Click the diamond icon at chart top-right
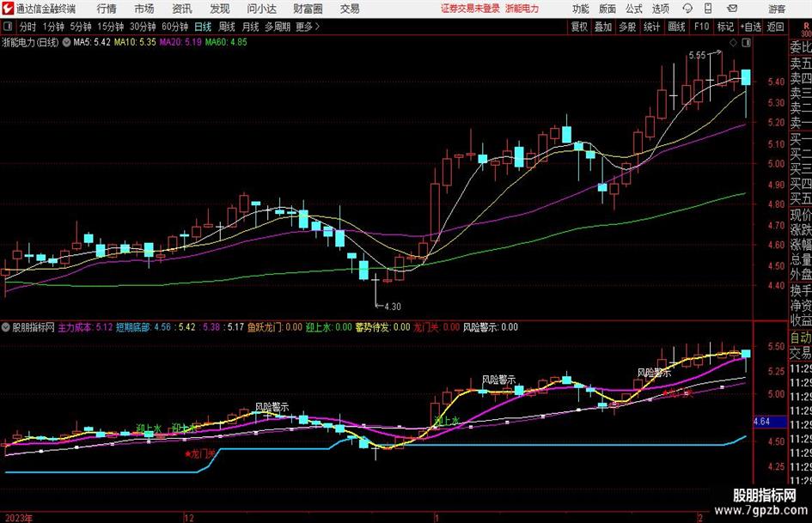Screen dimensions: 812x523 733,43
